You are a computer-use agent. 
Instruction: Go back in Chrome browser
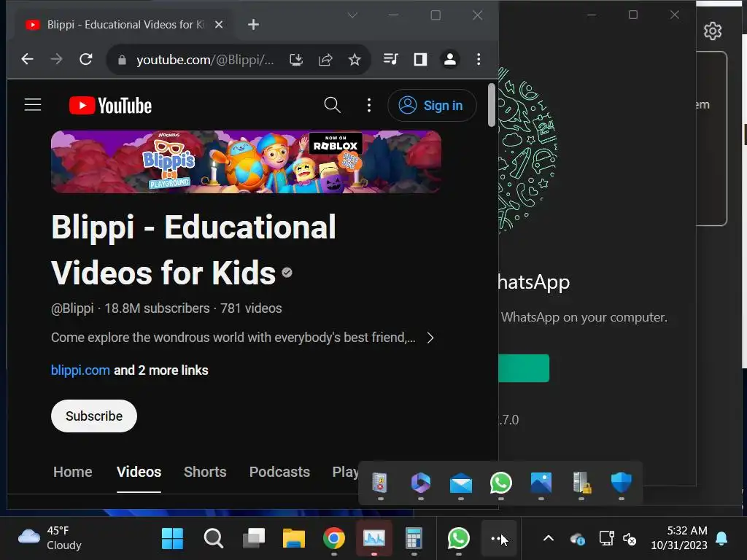[x=27, y=60]
